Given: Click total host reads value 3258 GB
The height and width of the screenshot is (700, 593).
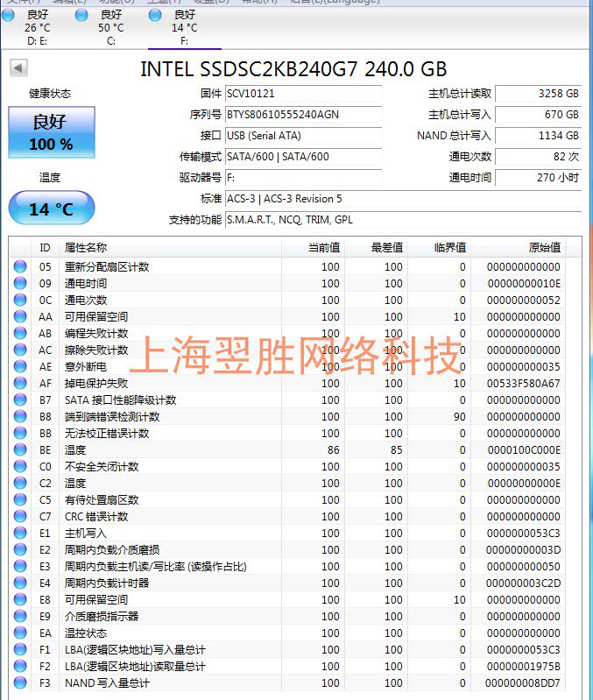Looking at the screenshot, I should click(x=539, y=94).
